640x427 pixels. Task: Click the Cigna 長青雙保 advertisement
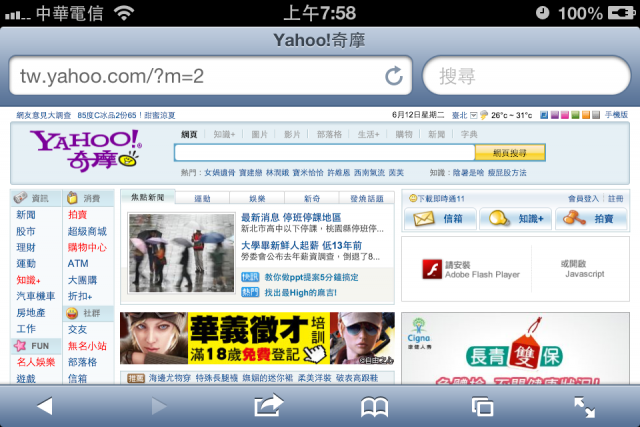coord(516,348)
